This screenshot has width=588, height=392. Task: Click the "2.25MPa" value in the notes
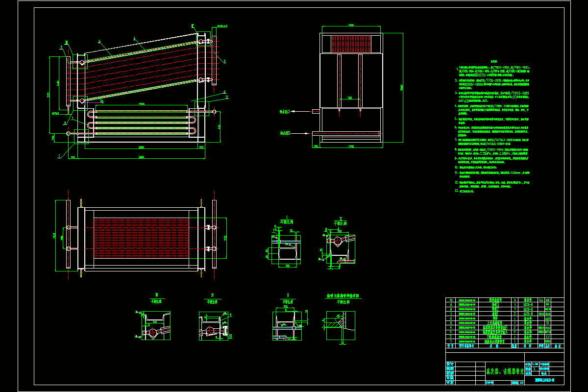coord(486,153)
